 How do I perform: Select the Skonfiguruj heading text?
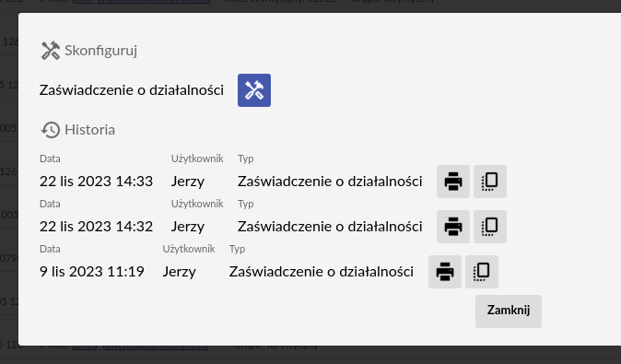point(101,51)
